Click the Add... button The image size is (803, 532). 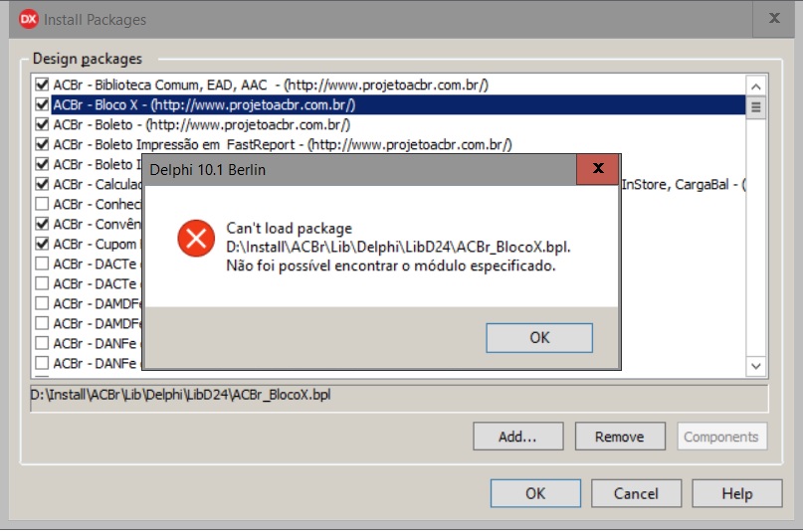click(x=517, y=437)
